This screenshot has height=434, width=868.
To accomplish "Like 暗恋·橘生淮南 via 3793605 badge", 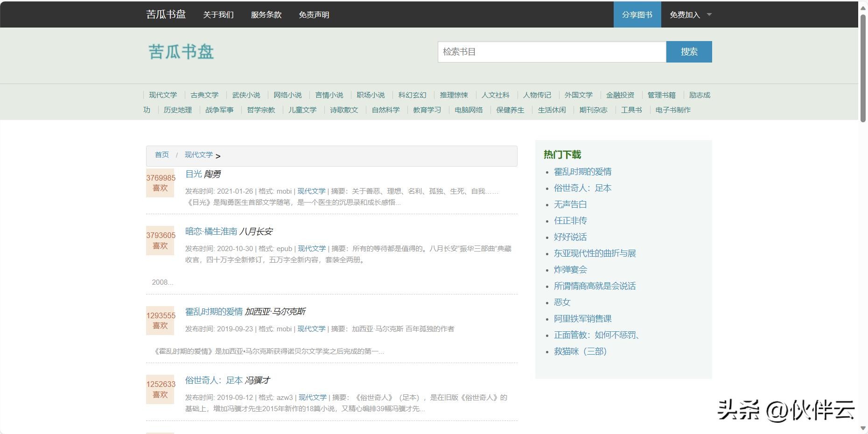I will tap(160, 240).
